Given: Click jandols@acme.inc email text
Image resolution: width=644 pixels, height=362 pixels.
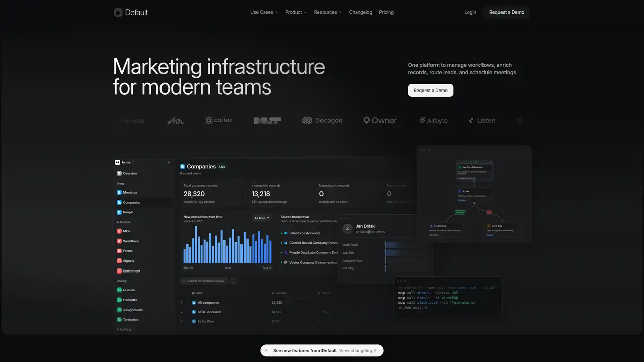Looking at the screenshot, I should coord(370,232).
